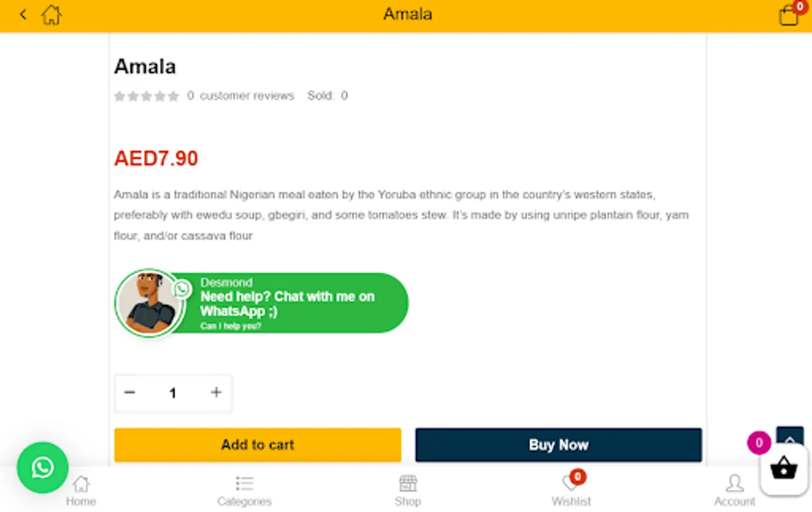812x512 pixels.
Task: Go back using the header arrow
Action: point(23,14)
